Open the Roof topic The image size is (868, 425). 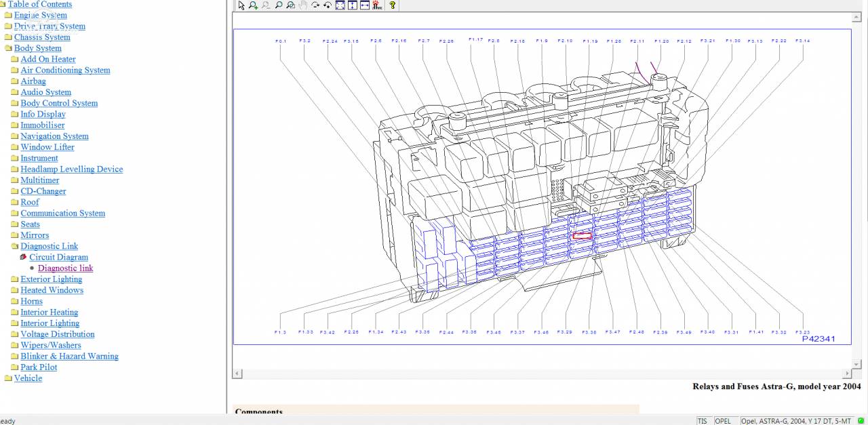30,202
